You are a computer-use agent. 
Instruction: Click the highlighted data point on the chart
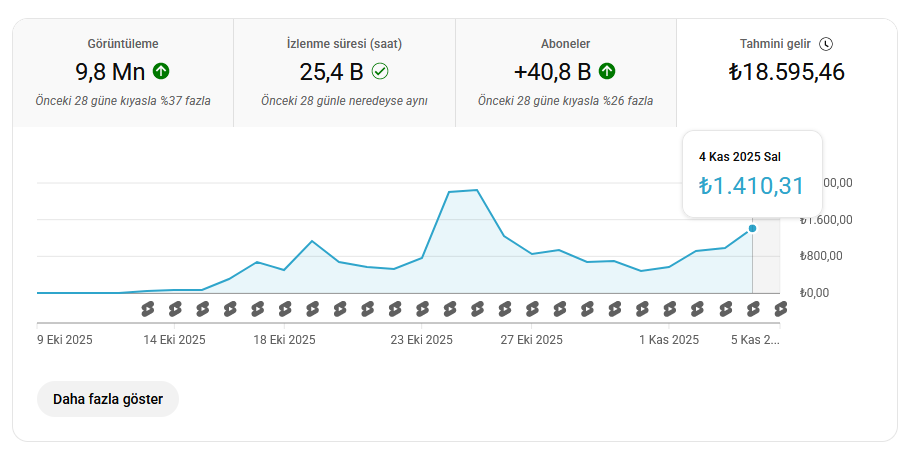tap(753, 228)
